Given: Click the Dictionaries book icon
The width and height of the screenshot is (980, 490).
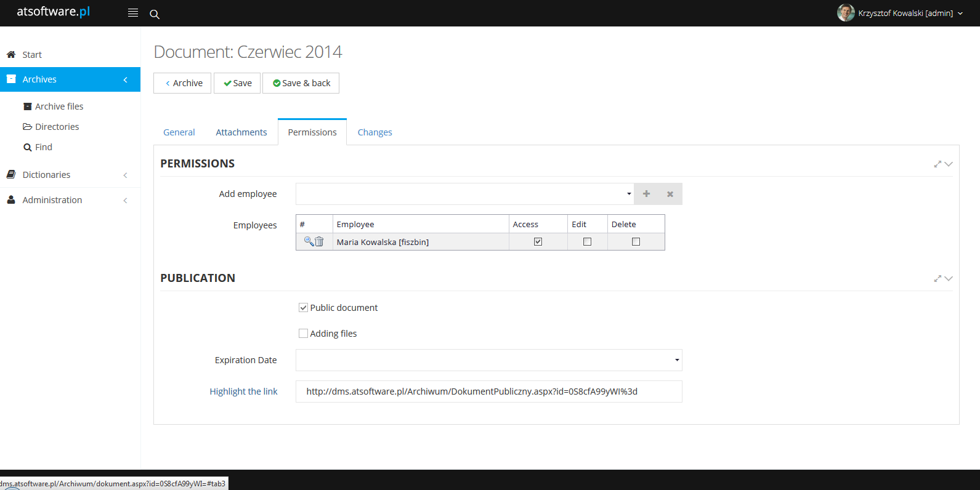Looking at the screenshot, I should point(11,174).
